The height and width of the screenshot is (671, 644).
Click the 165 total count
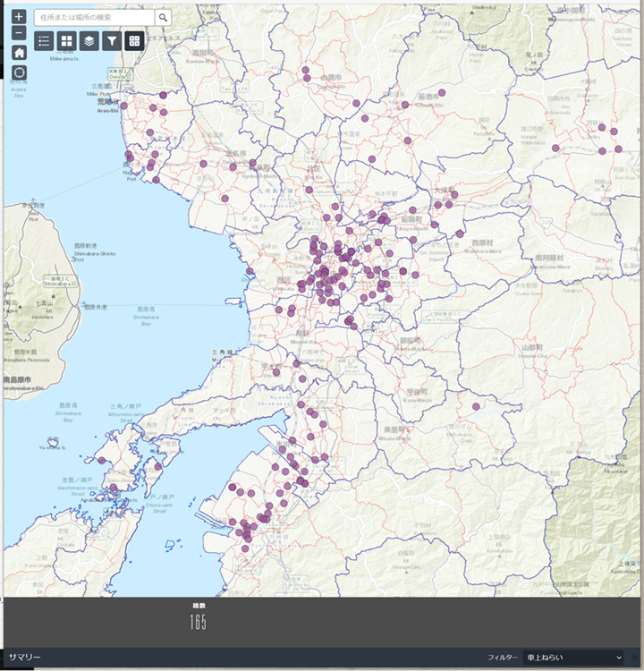point(198,623)
